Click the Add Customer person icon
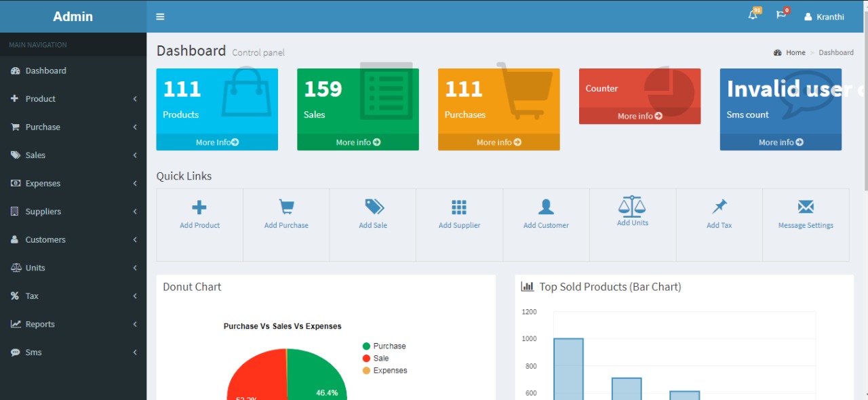 pos(546,207)
